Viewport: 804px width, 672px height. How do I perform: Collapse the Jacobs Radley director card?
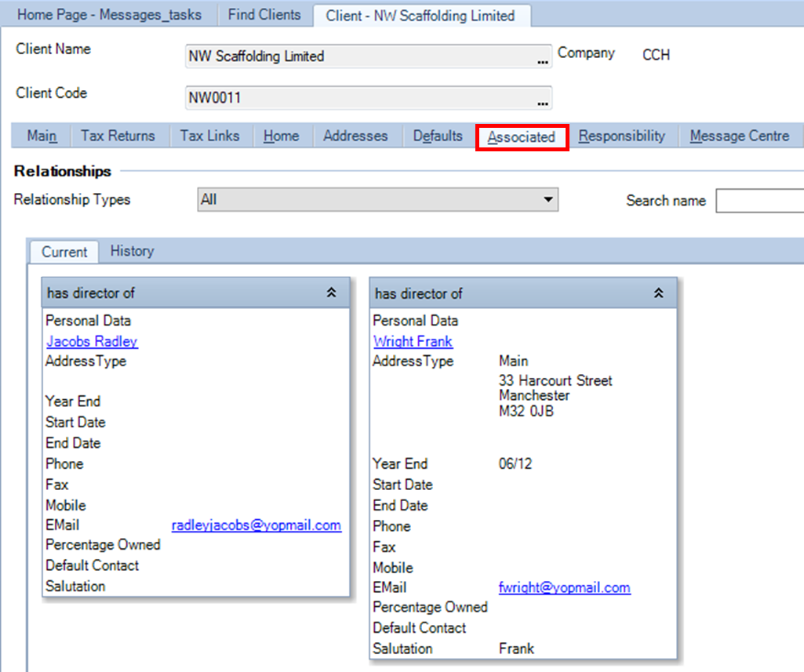[x=331, y=292]
